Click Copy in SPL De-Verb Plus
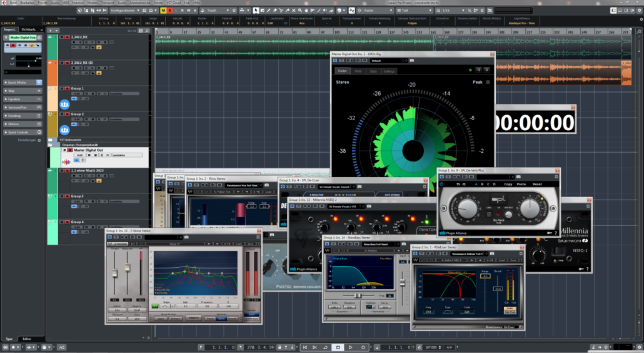Viewport: 644px width, 353px height. (x=508, y=184)
